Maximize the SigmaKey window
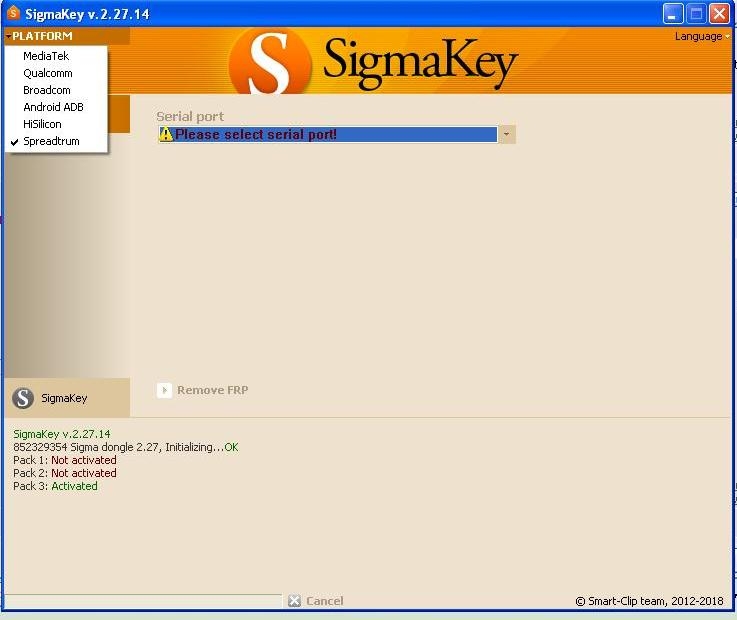The width and height of the screenshot is (737, 620). point(696,14)
